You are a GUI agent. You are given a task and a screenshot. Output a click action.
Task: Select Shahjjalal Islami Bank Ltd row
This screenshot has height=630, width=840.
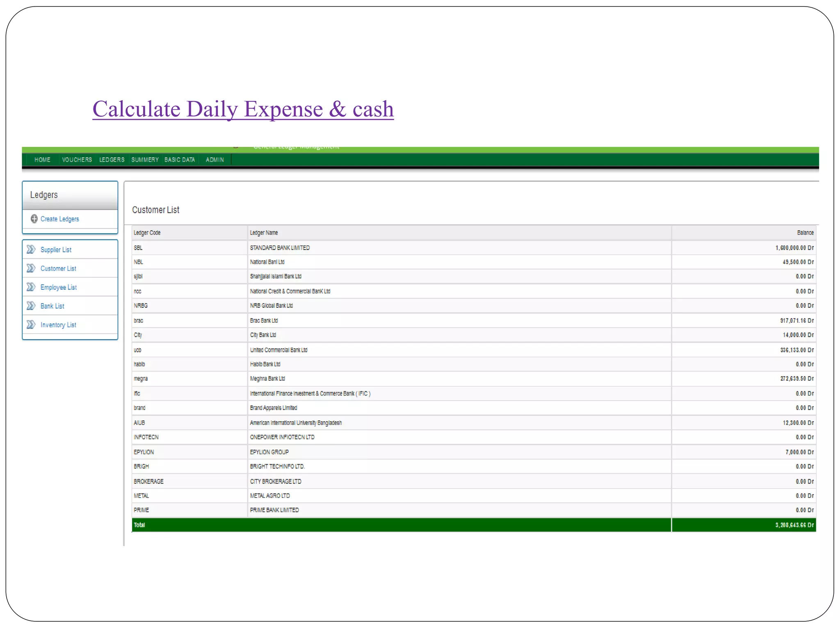pyautogui.click(x=474, y=276)
